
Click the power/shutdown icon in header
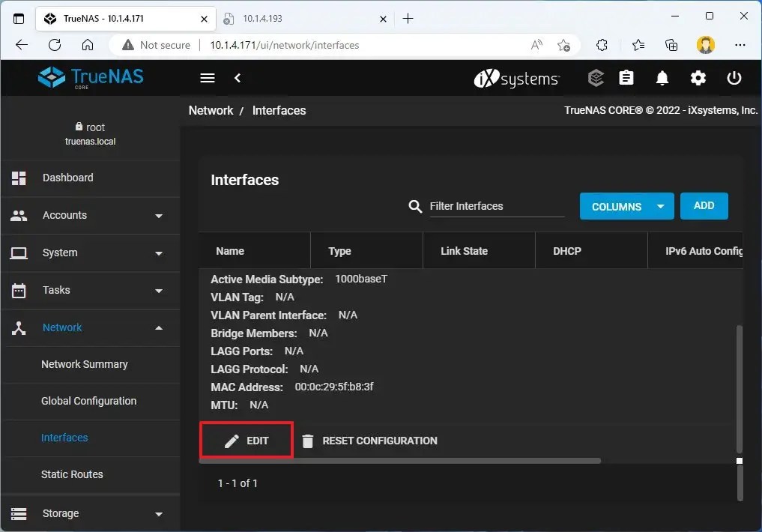pyautogui.click(x=734, y=78)
